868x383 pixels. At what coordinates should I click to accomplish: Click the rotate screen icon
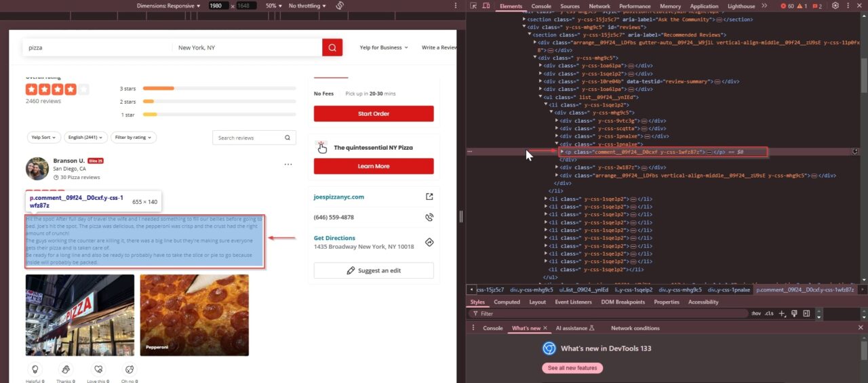[x=340, y=5]
